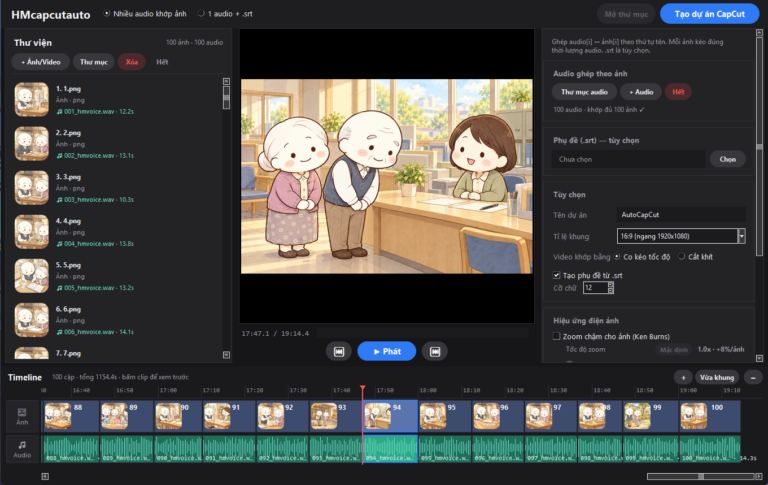The height and width of the screenshot is (485, 768).
Task: Zoom out timeline with minus icon
Action: click(x=753, y=377)
